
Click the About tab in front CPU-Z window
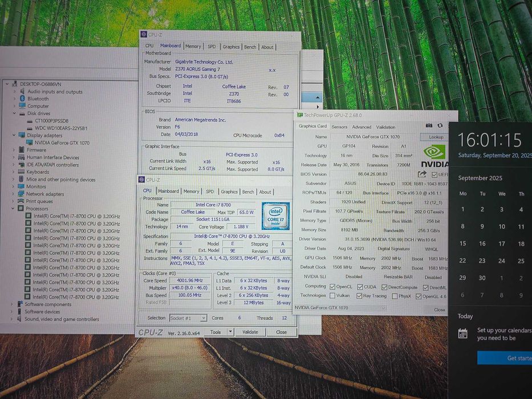(265, 192)
